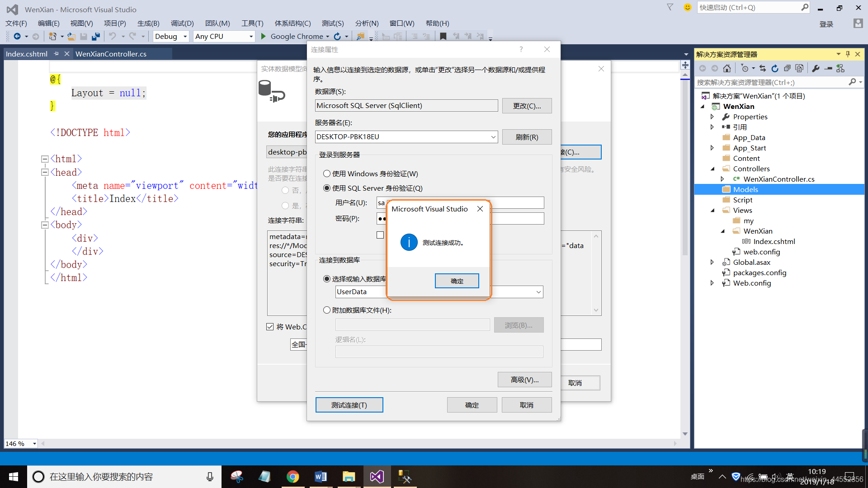Click the 刷新(R) button
The image size is (868, 488).
pyautogui.click(x=527, y=137)
